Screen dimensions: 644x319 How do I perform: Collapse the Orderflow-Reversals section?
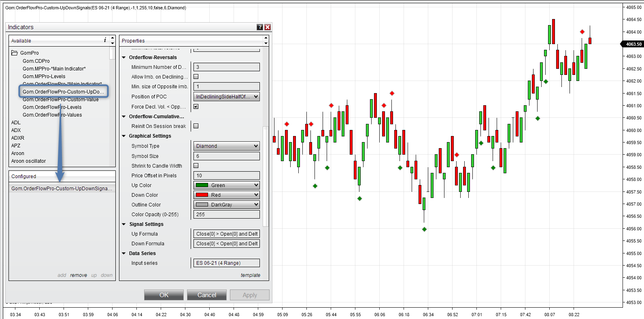[x=124, y=57]
